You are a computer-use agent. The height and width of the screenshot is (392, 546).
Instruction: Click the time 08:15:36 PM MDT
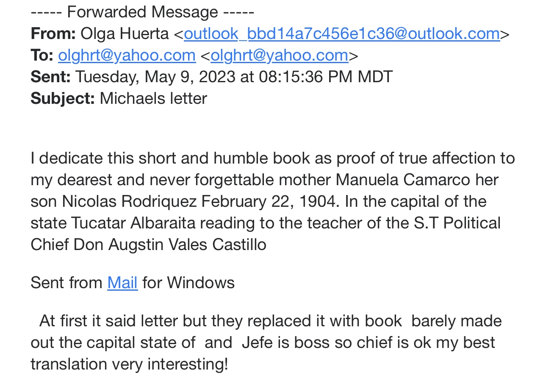[x=326, y=77]
